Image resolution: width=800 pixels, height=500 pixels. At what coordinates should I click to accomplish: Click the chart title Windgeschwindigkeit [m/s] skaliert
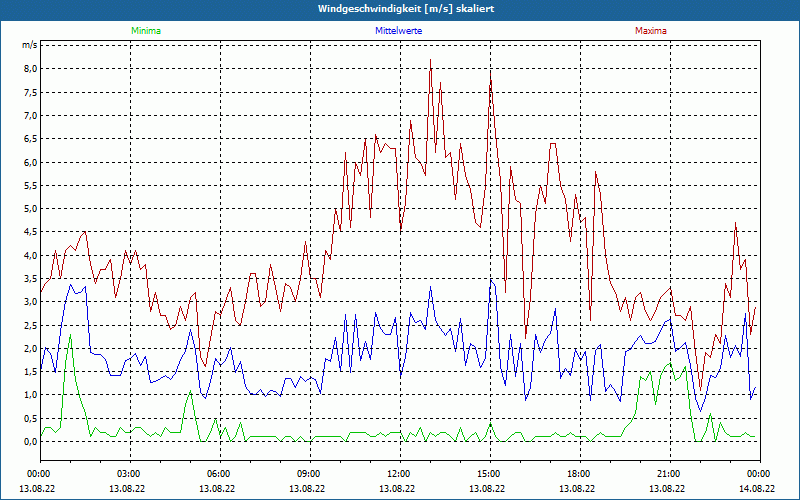coord(406,9)
